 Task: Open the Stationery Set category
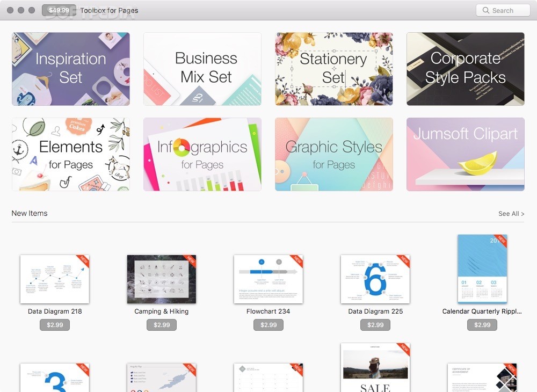coord(333,68)
